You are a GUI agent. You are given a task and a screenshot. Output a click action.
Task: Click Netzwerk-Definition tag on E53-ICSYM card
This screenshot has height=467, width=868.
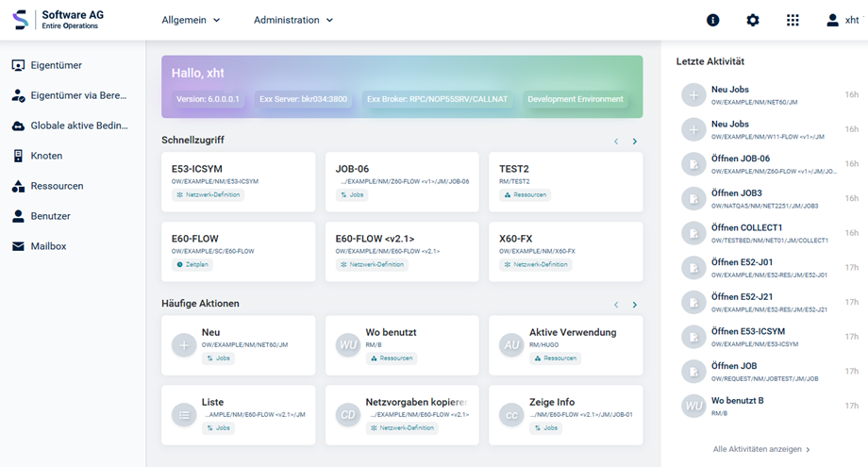pyautogui.click(x=209, y=194)
